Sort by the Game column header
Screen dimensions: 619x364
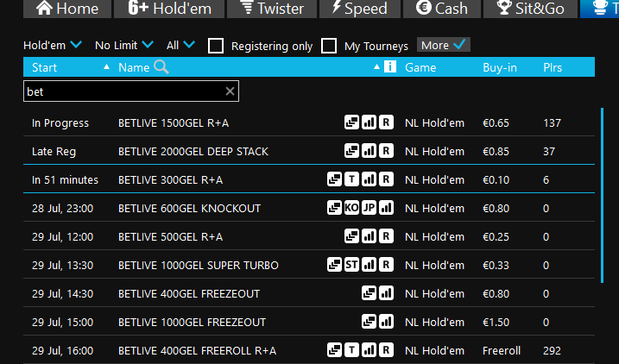(420, 67)
